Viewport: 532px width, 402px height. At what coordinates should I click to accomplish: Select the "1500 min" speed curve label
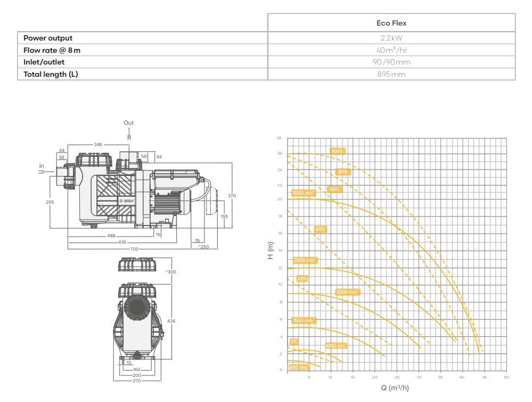[x=304, y=320]
